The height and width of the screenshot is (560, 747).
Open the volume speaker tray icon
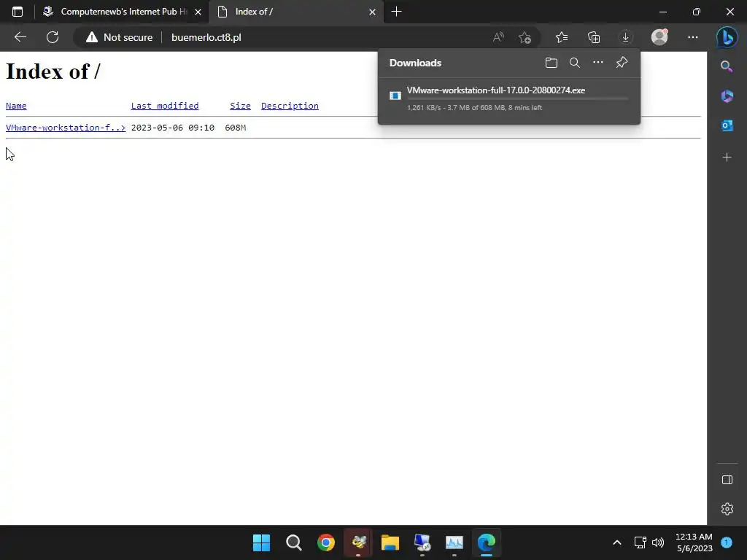pos(658,542)
